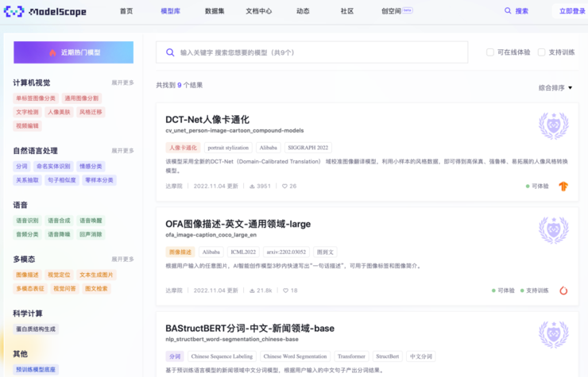The width and height of the screenshot is (588, 377).
Task: Click the download count icon showing 21.8k
Action: (252, 290)
